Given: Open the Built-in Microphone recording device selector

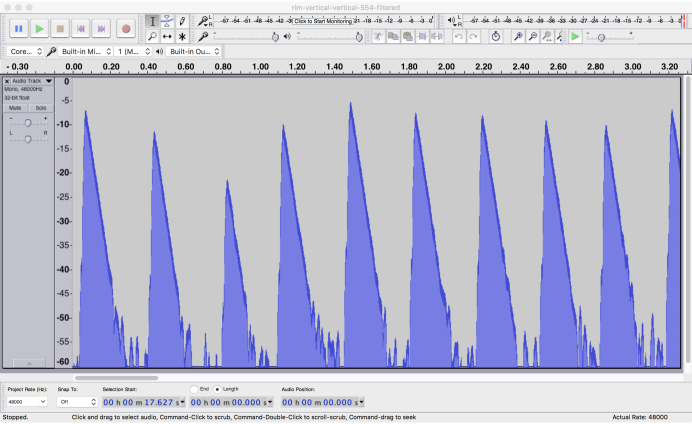Looking at the screenshot, I should [x=82, y=51].
